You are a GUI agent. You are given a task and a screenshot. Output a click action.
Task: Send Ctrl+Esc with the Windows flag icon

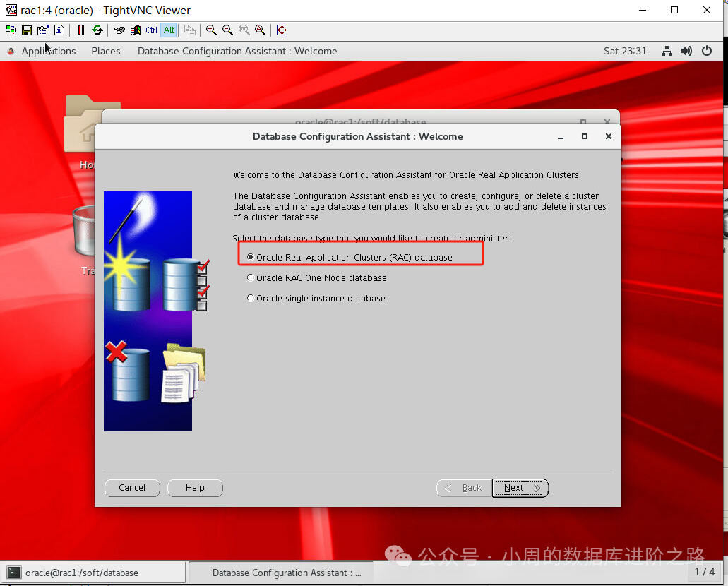136,30
